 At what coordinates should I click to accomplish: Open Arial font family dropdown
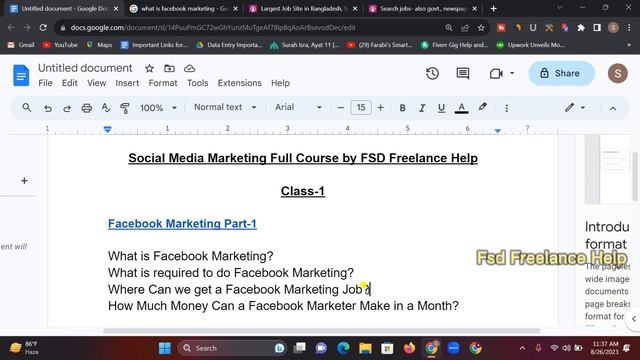(x=298, y=107)
